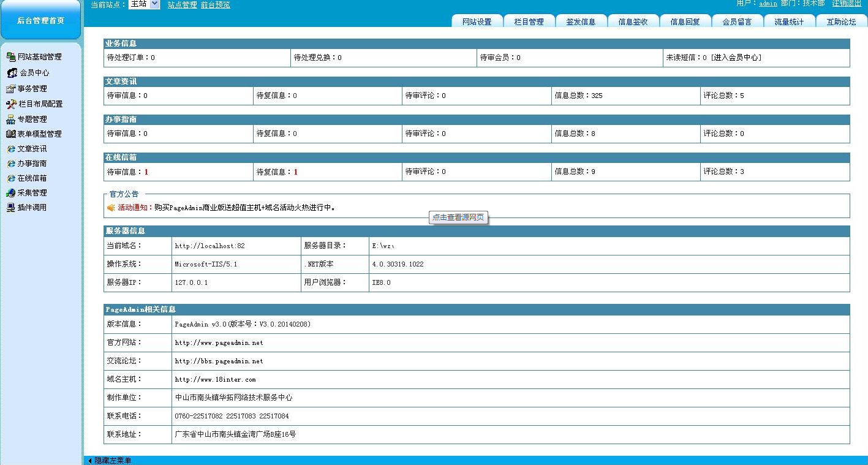Click the 文章资讯 browser icon

coord(10,149)
